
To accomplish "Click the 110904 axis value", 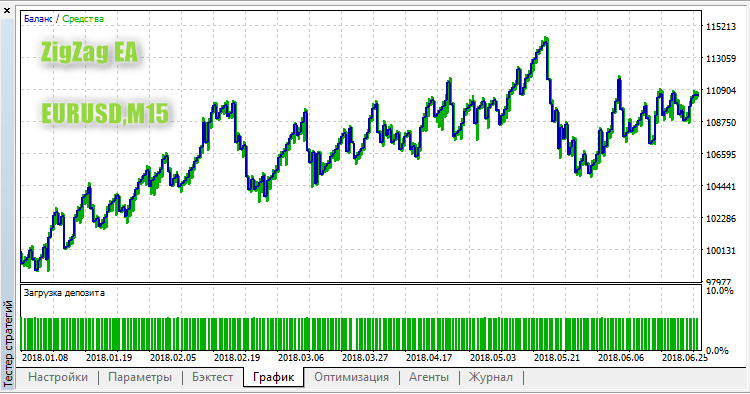I will pyautogui.click(x=721, y=91).
